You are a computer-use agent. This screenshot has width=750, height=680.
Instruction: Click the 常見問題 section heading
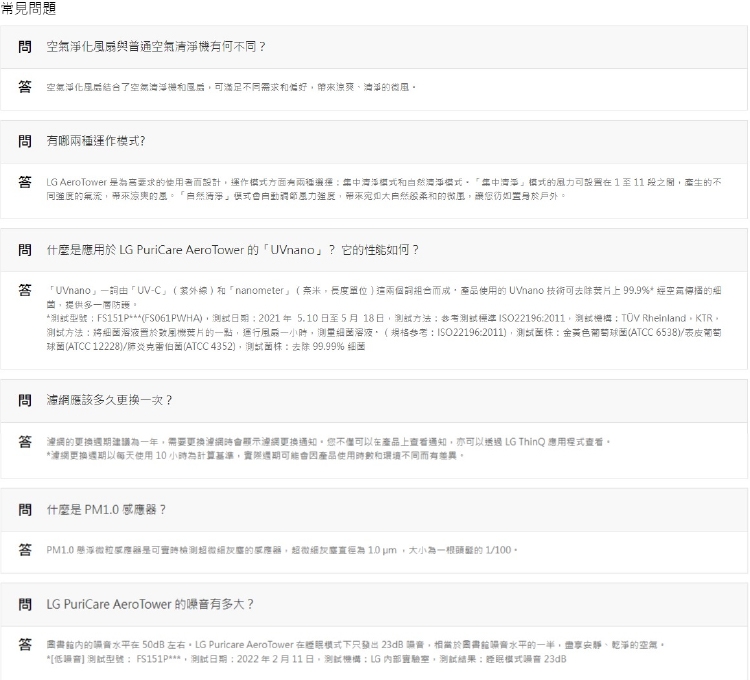coord(28,8)
